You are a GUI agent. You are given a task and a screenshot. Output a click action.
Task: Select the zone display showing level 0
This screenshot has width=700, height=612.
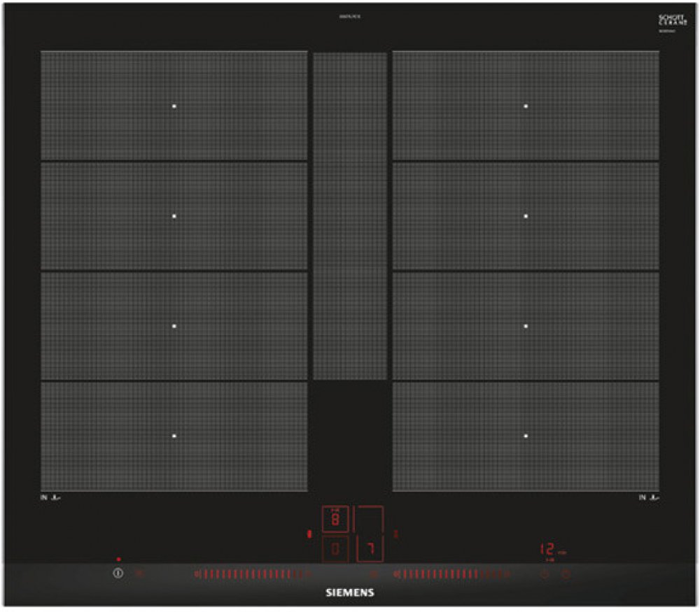335,549
